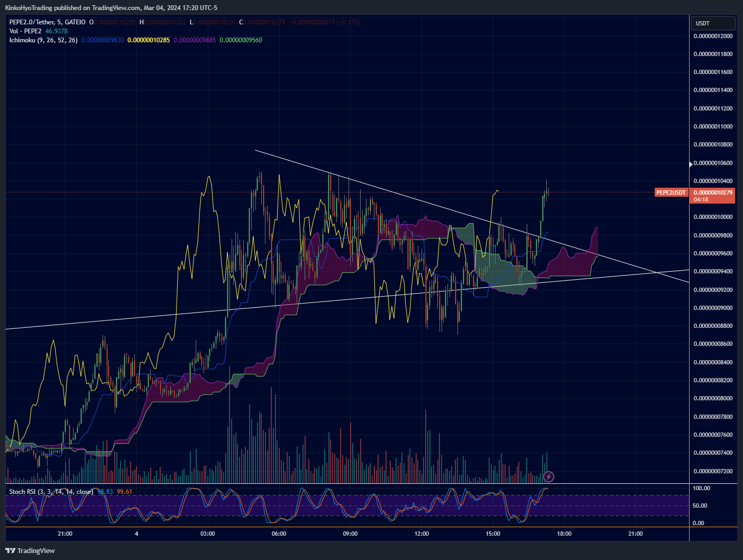This screenshot has height=560, width=743.
Task: Click price axis label 0.00000010600
Action: 713,163
